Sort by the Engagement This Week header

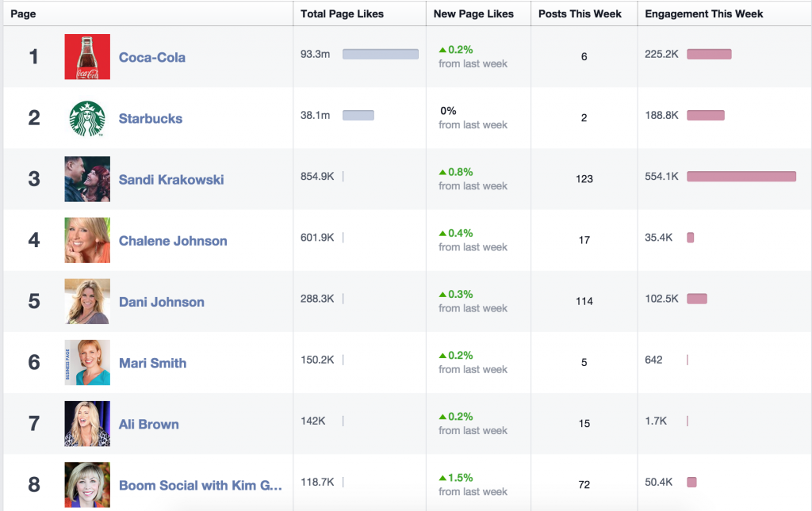(704, 13)
